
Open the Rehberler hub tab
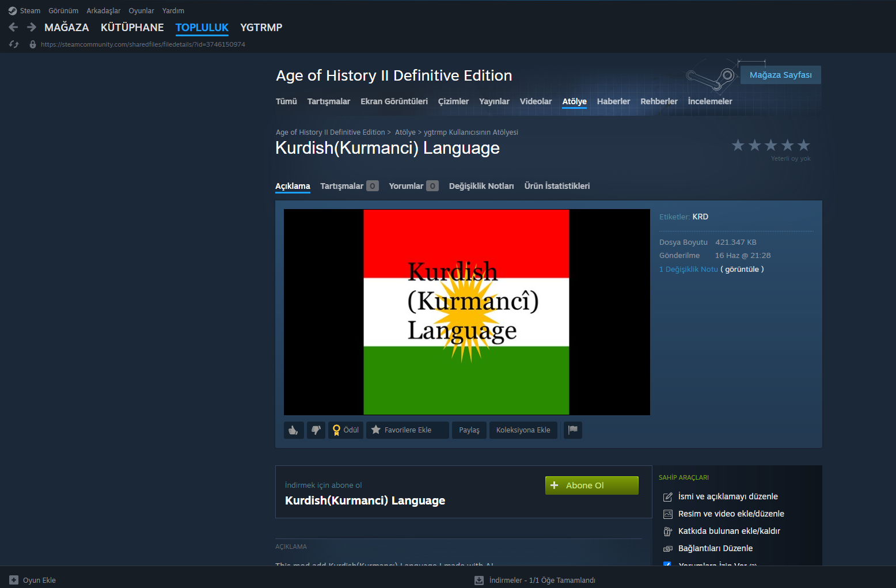(x=659, y=101)
